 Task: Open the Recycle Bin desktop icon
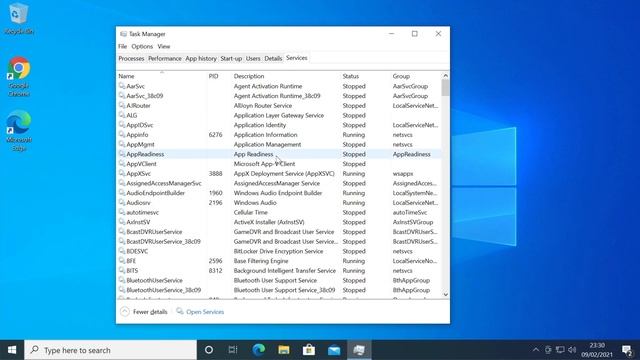click(18, 18)
